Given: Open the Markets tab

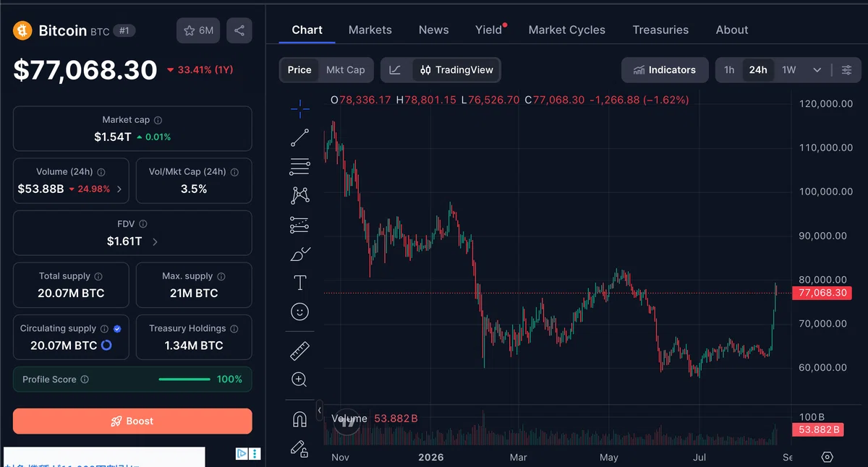Looking at the screenshot, I should coord(370,30).
